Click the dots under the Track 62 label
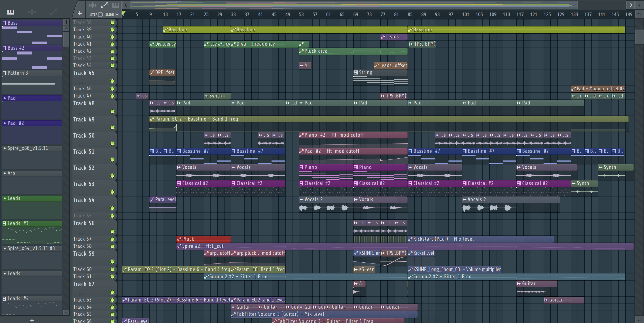The image size is (644, 323). point(81,294)
